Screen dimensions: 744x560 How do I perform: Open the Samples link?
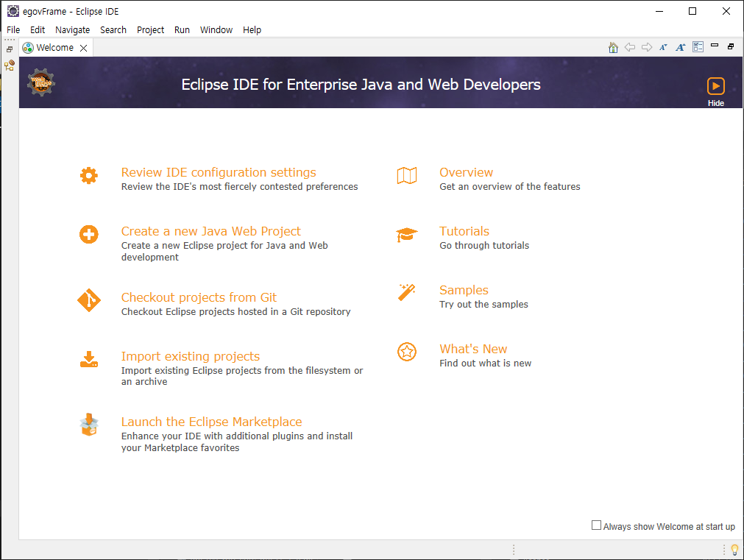pos(464,290)
